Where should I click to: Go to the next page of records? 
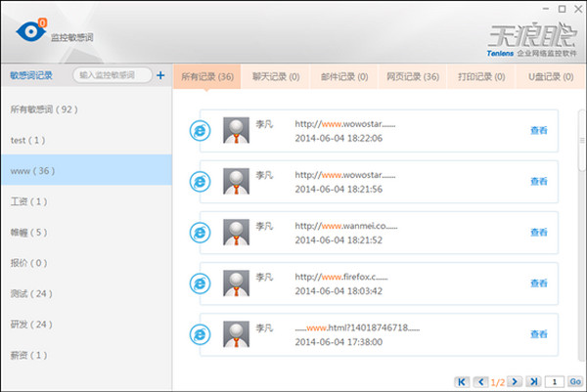tap(516, 380)
